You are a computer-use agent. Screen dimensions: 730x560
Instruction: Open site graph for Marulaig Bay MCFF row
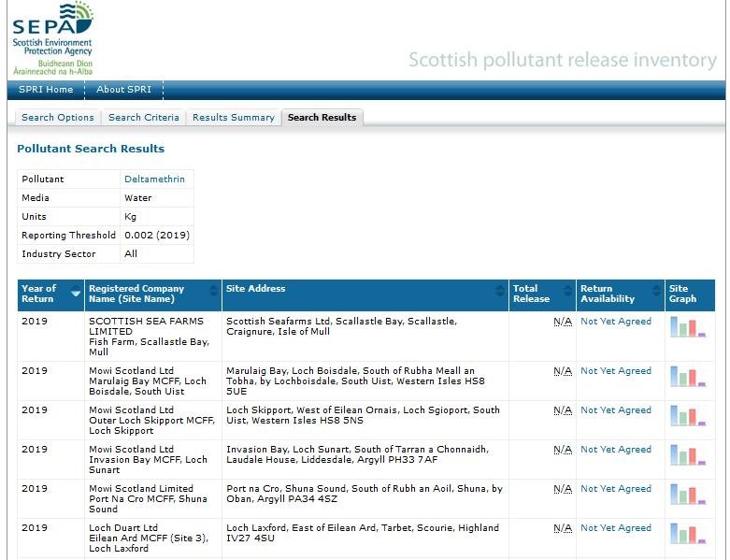(688, 376)
